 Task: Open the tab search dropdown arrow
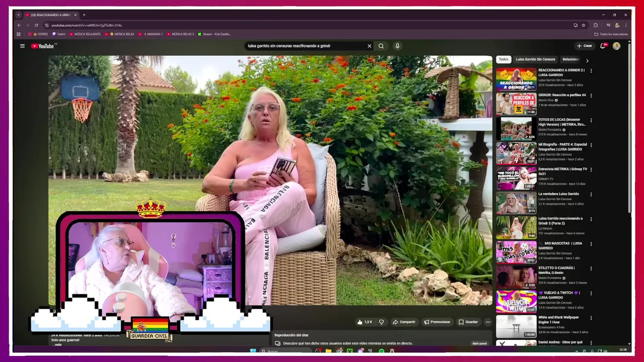(x=19, y=15)
